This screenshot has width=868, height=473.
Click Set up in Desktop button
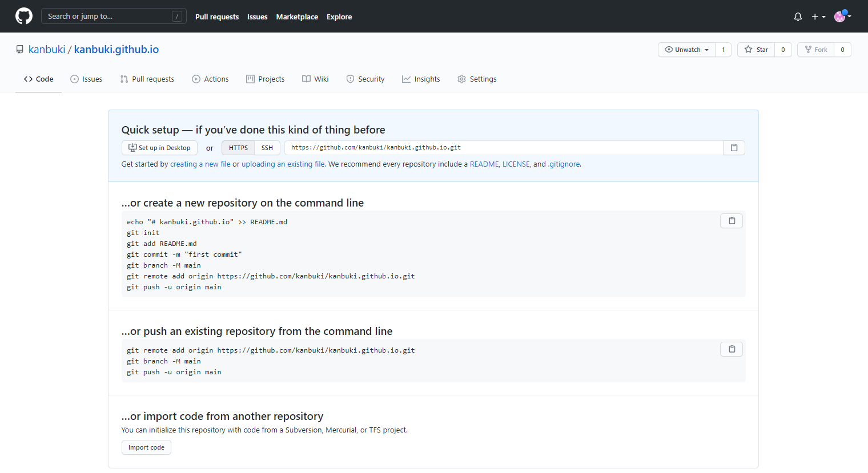(x=159, y=148)
